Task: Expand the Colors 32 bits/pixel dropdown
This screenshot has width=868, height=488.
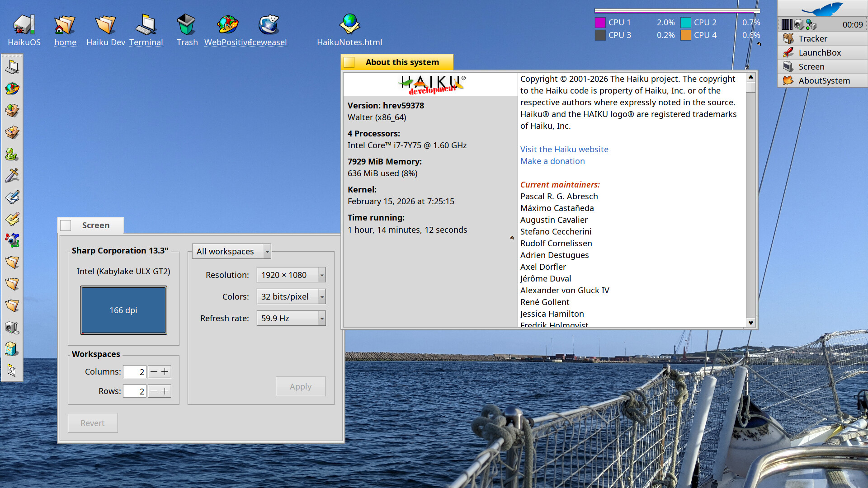Action: [291, 296]
